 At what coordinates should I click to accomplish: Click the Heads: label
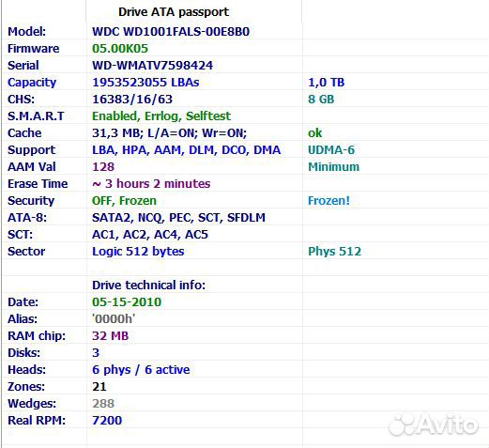point(26,370)
